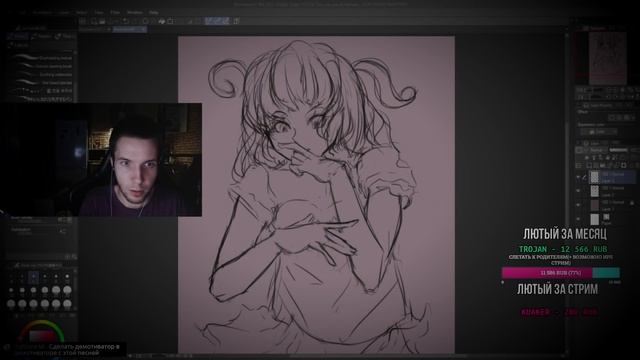Click Set as Reference Layer icon

(594, 158)
